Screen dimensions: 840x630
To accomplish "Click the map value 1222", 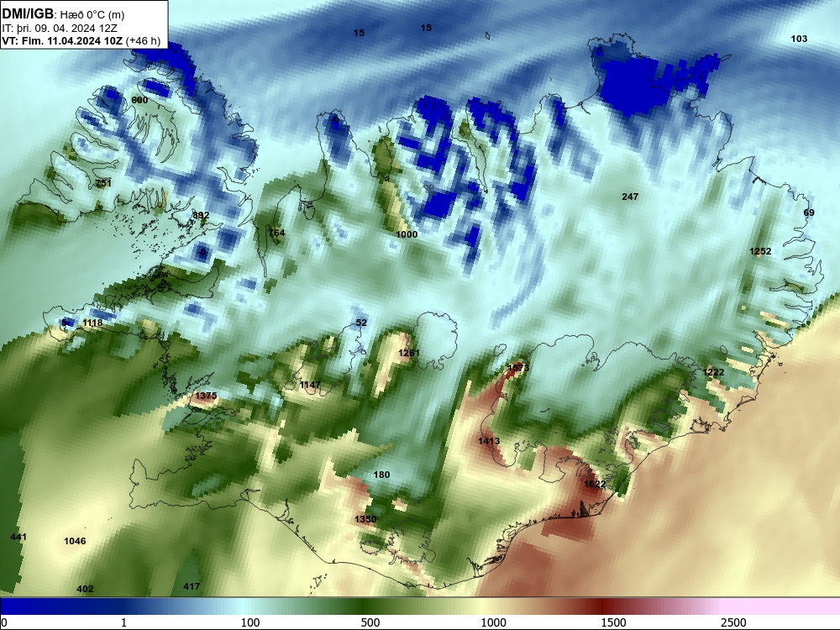I will tap(713, 372).
